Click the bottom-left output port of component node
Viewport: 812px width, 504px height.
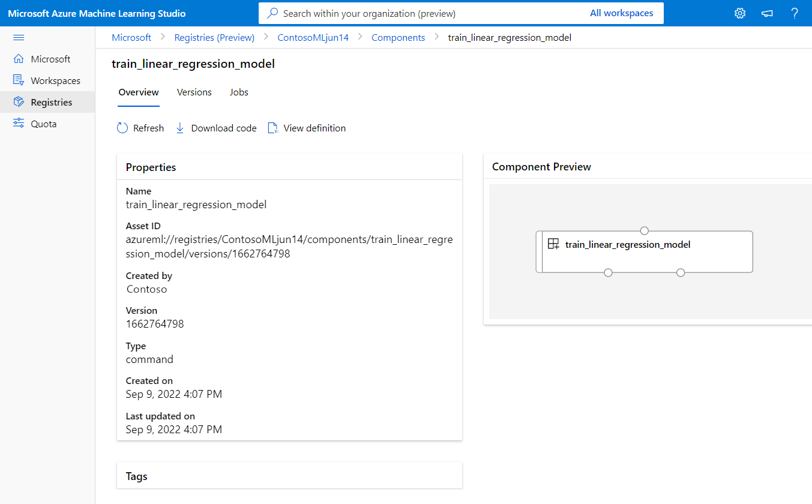[x=608, y=272]
